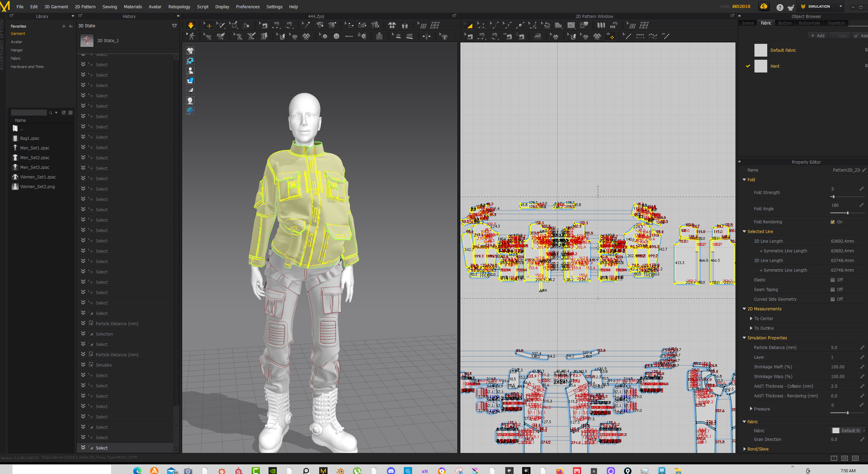Adjust the Pressure slider
Image resolution: width=868 pixels, height=474 pixels.
[847, 413]
